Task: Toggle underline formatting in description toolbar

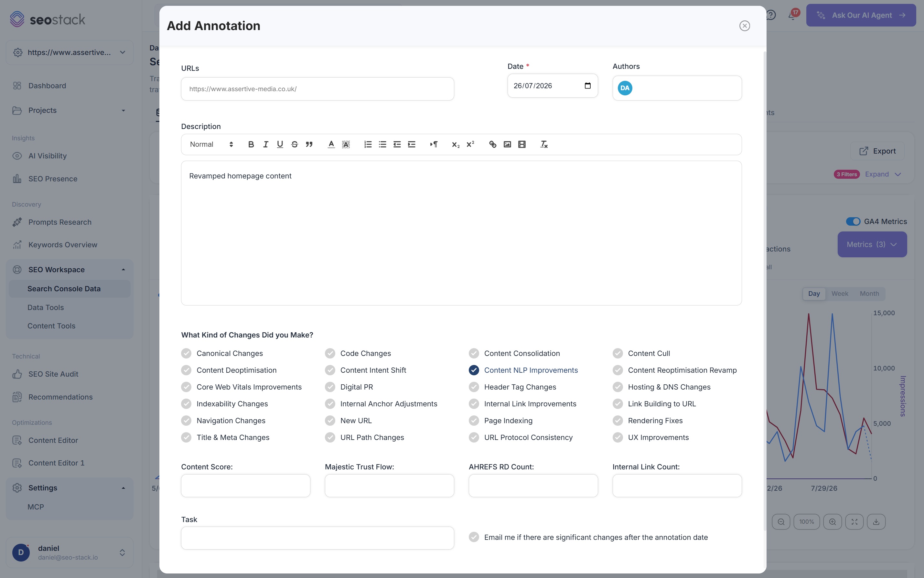Action: click(x=280, y=144)
